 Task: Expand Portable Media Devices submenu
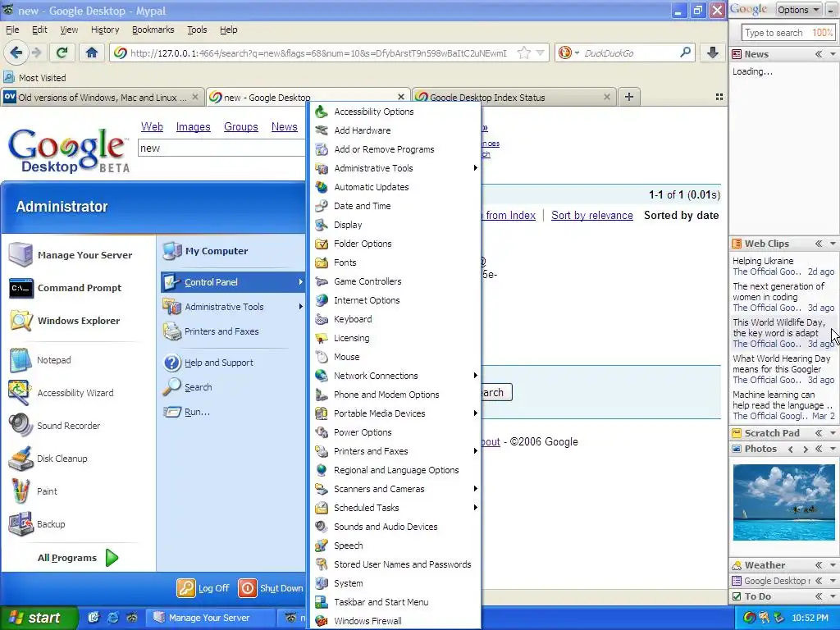[475, 413]
